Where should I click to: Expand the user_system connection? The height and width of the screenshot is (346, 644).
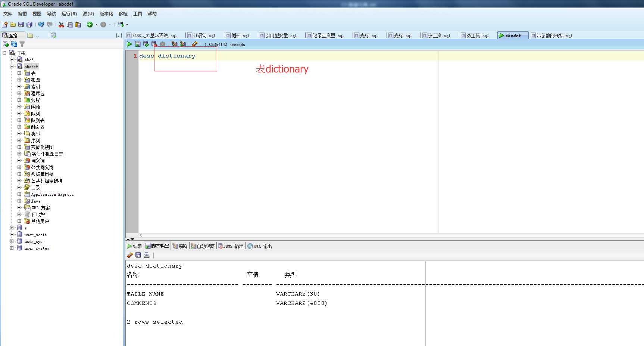click(x=12, y=248)
